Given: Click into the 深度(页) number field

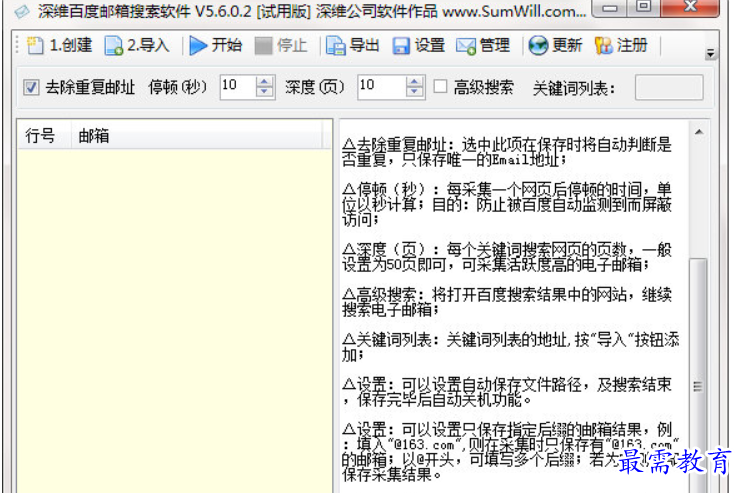Looking at the screenshot, I should click(382, 87).
